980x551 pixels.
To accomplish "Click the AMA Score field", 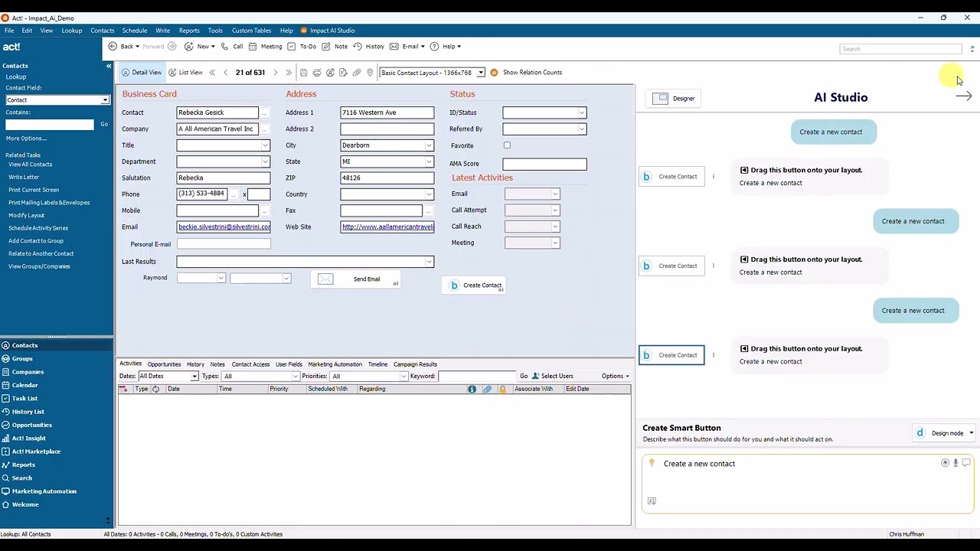I will [544, 164].
